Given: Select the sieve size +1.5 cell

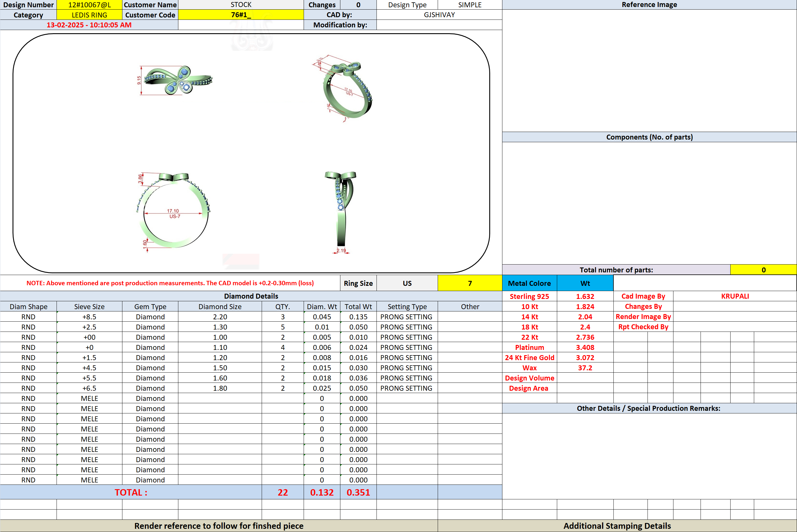Looking at the screenshot, I should 89,357.
